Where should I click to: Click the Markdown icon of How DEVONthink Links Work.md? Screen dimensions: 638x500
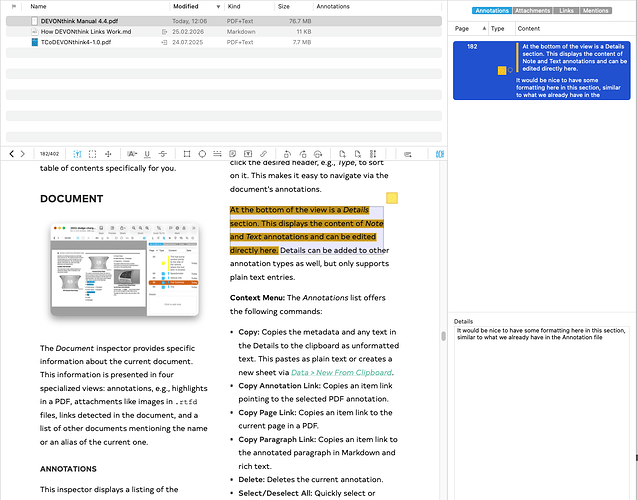tap(35, 31)
